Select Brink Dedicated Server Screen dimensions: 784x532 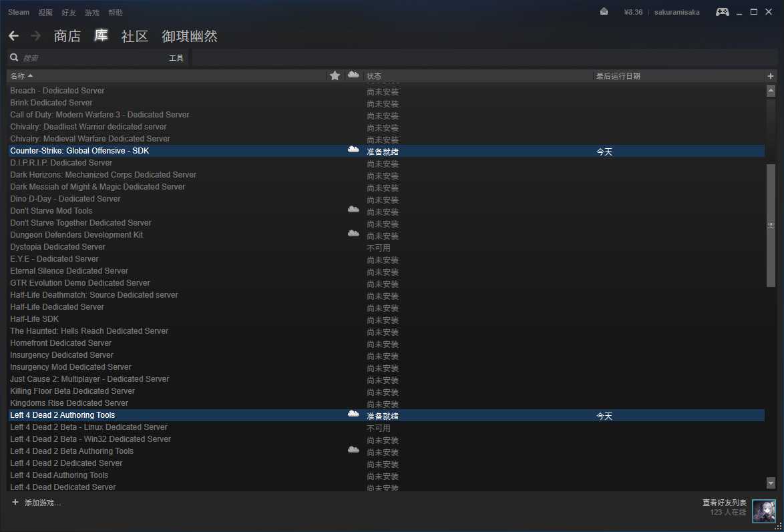point(386,103)
